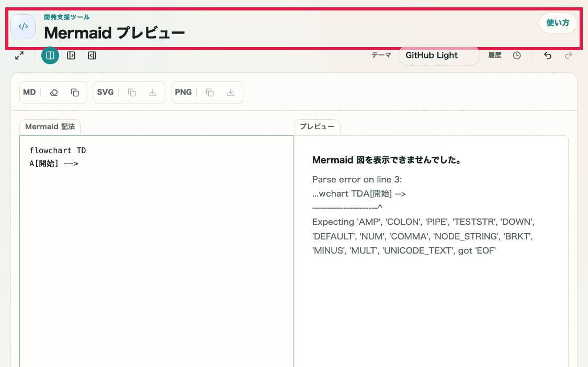Undo the last edit with the undo arrow
Image resolution: width=588 pixels, height=367 pixels.
[547, 55]
